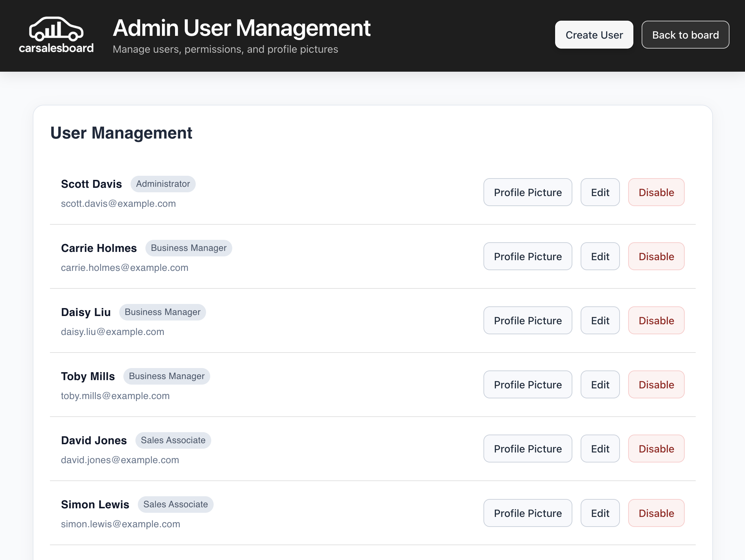745x560 pixels.
Task: Click Simon Lewis's email address
Action: tap(120, 523)
